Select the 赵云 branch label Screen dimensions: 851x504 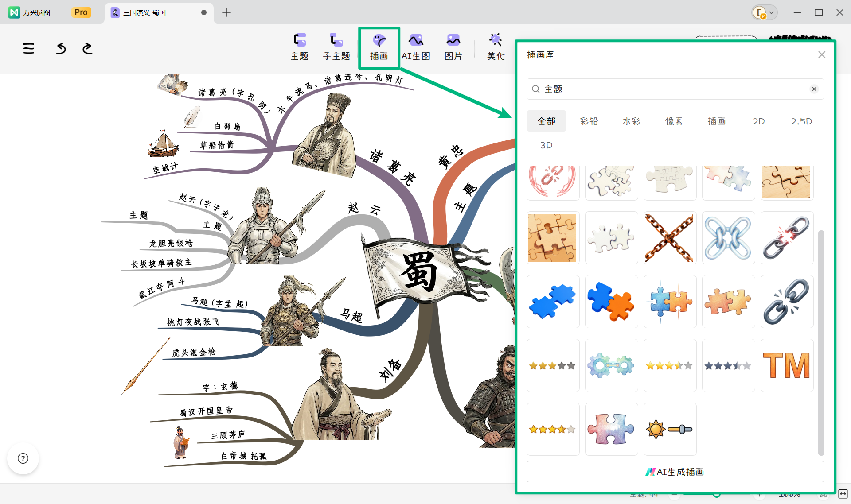pyautogui.click(x=364, y=209)
